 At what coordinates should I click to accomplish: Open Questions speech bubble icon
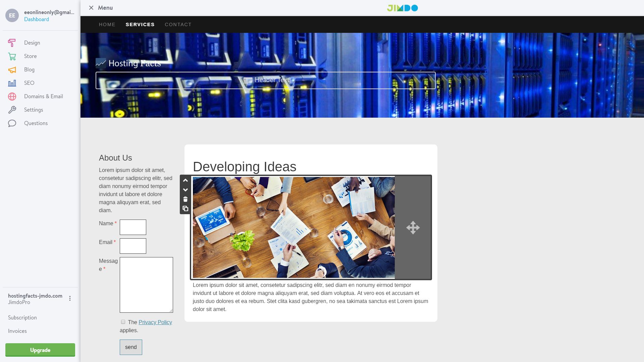pyautogui.click(x=12, y=123)
